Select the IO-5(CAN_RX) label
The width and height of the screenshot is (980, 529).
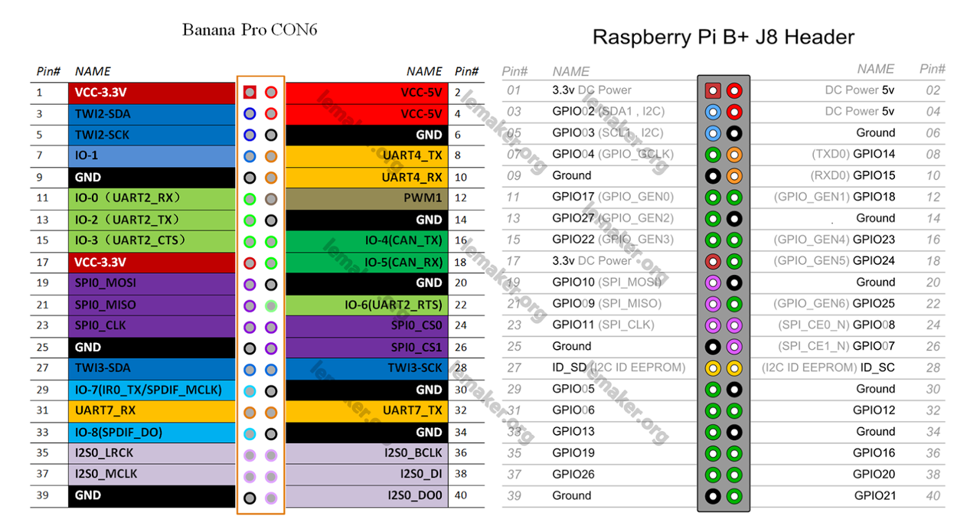tap(403, 262)
